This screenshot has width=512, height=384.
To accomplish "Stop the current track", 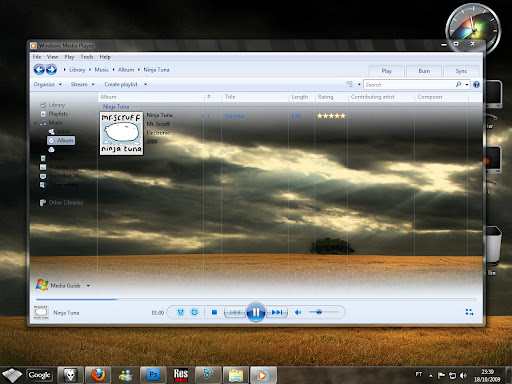I will 214,312.
